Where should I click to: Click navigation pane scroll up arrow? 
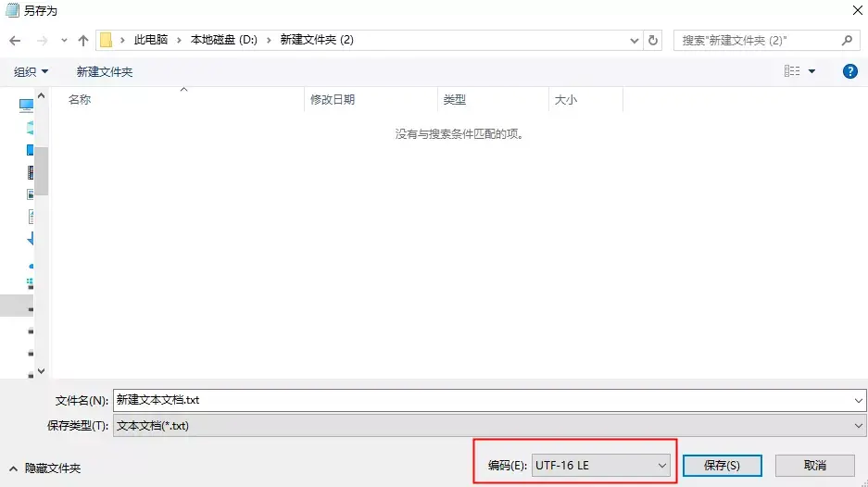(x=41, y=95)
